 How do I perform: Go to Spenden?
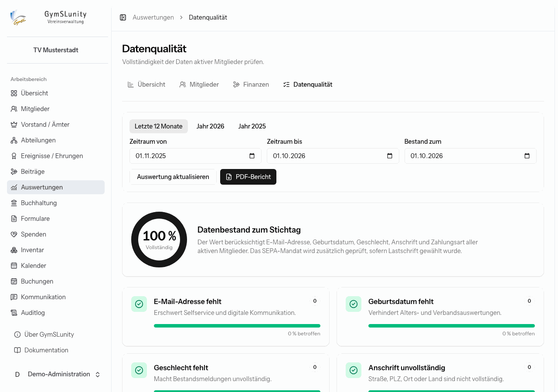pos(56,234)
